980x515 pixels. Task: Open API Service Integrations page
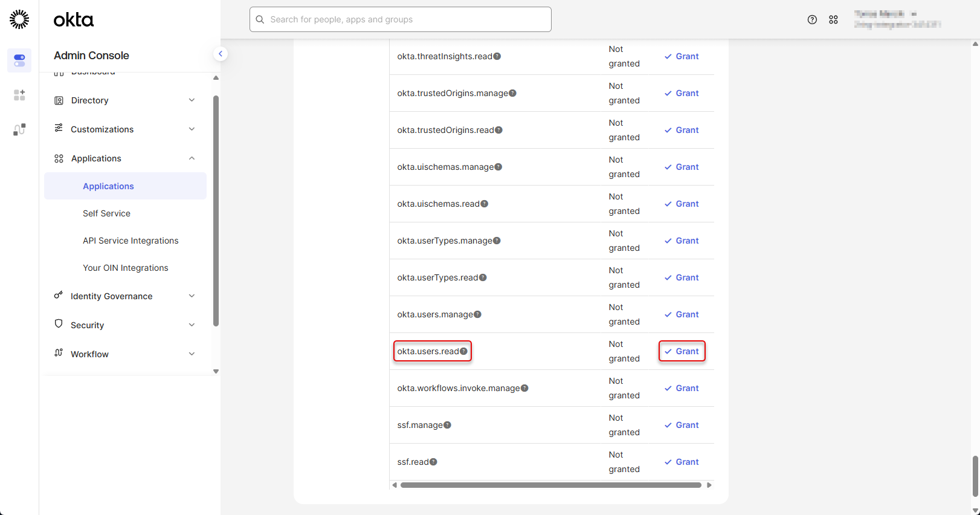pos(131,241)
